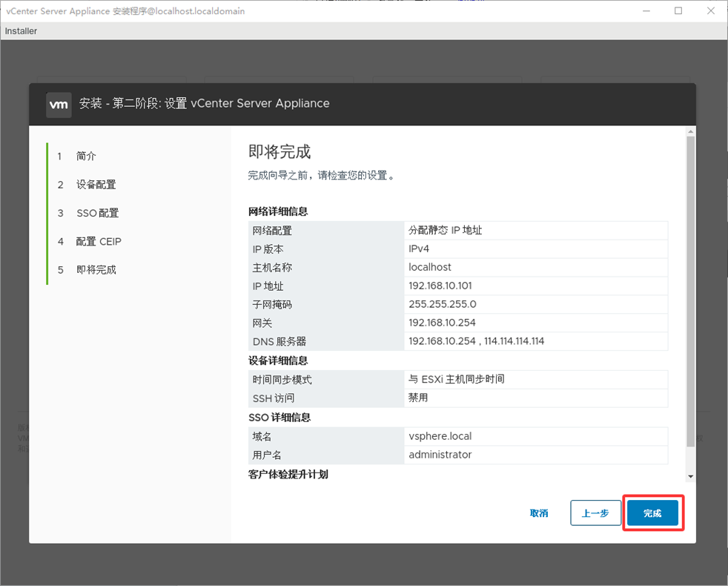
Task: Click the 取消 (Cancel) link
Action: tap(539, 513)
